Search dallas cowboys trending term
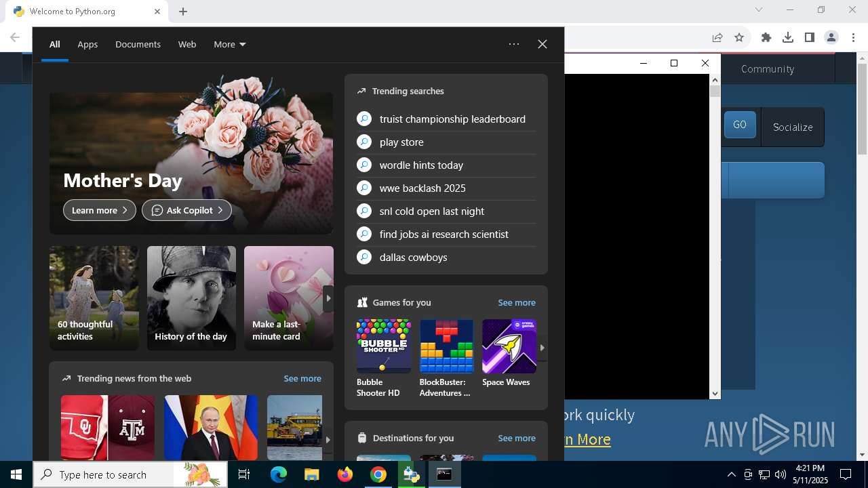 tap(446, 258)
